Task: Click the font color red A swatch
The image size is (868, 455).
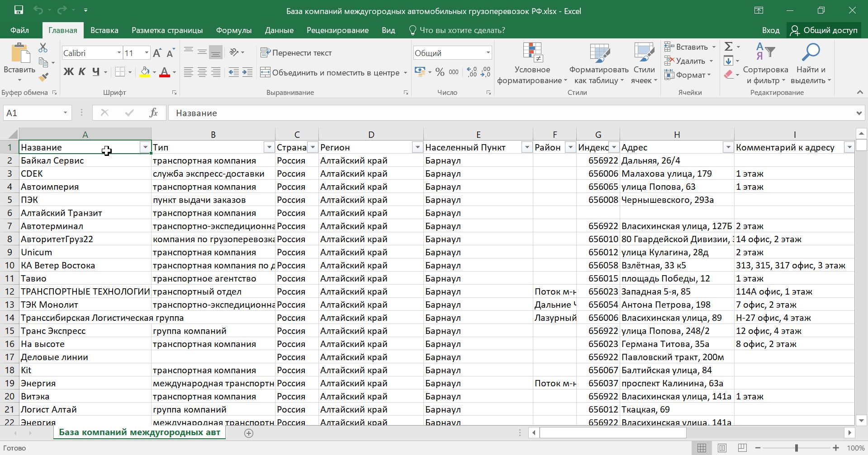Action: point(164,72)
